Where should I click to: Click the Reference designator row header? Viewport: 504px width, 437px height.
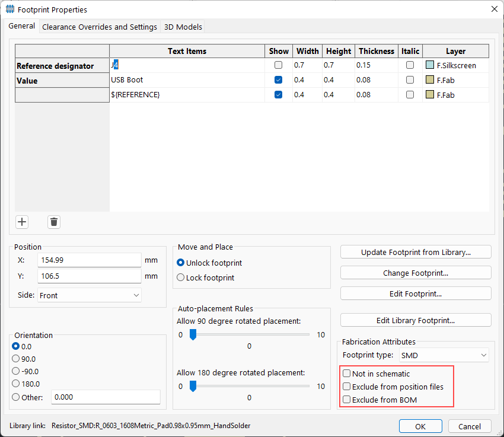62,66
